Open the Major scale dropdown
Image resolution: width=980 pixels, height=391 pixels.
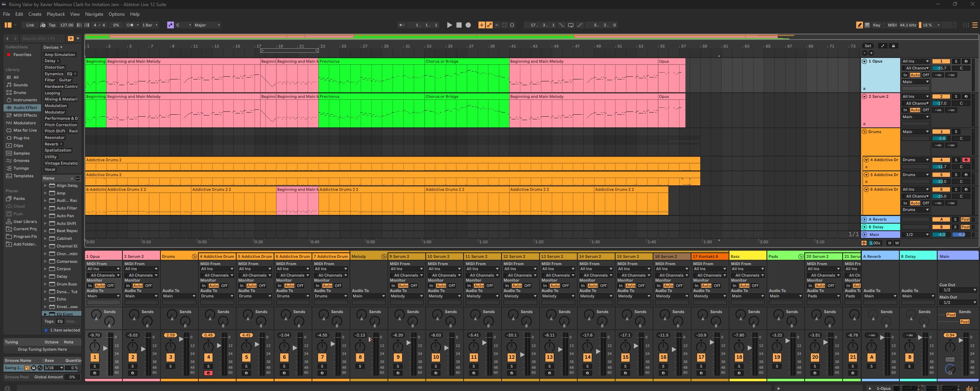[x=207, y=25]
